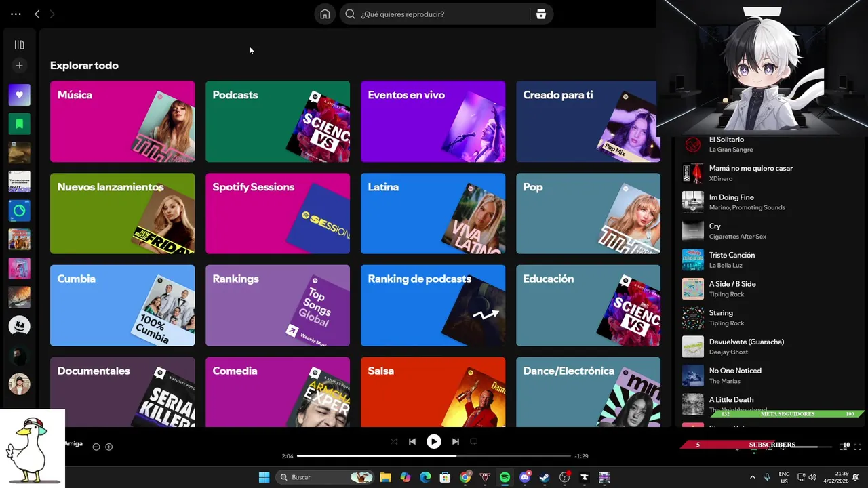The height and width of the screenshot is (488, 868).
Task: Open Spotify icon in taskbar
Action: click(x=505, y=477)
